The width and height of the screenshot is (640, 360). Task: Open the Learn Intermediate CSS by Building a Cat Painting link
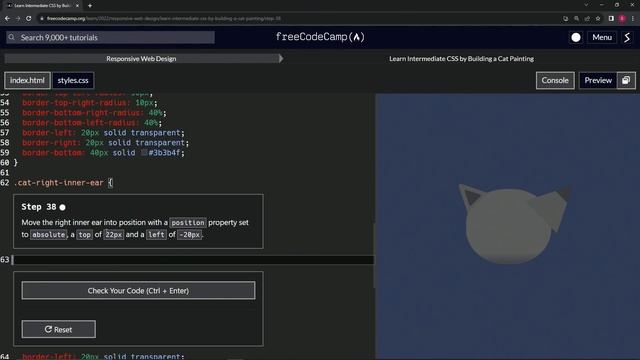461,58
